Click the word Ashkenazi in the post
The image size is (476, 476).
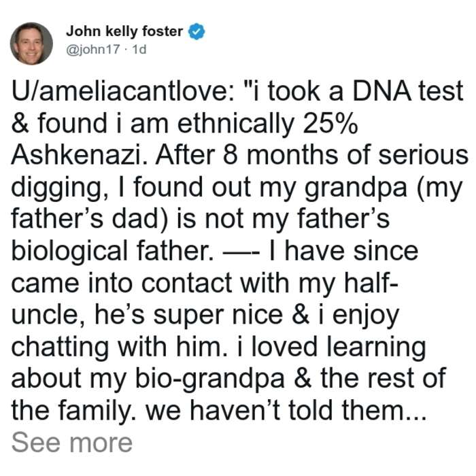(x=80, y=155)
